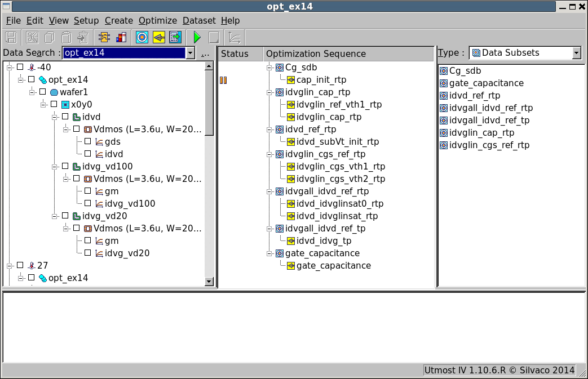Click the dataset tree scroll-down arrow
The width and height of the screenshot is (588, 379).
[209, 282]
